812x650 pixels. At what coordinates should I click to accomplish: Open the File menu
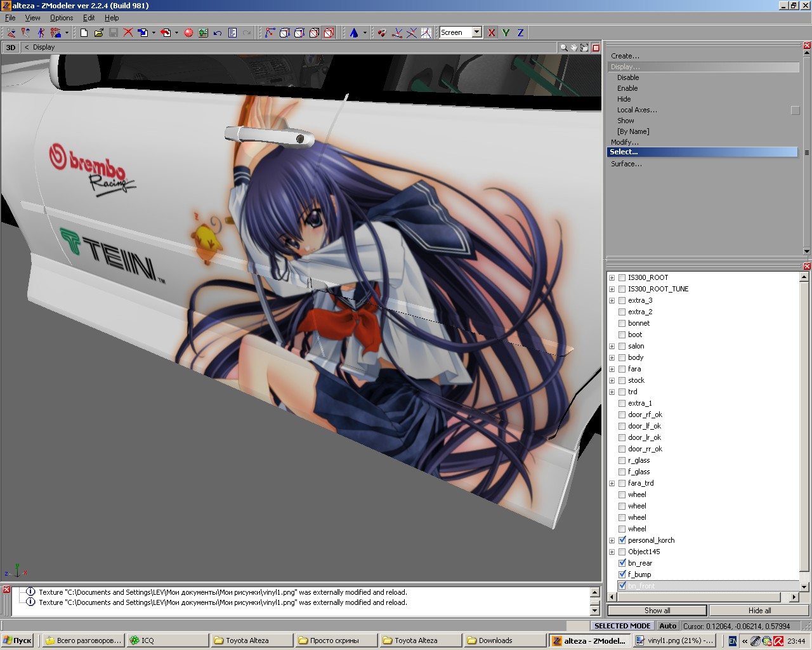pos(10,18)
